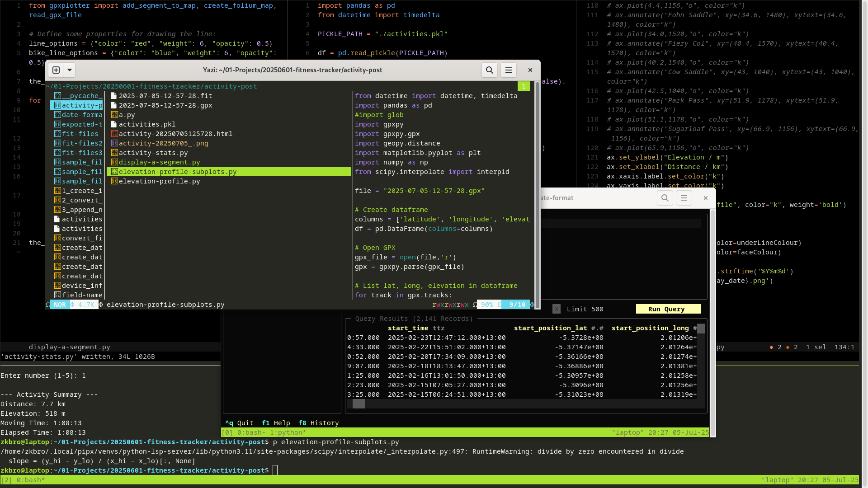This screenshot has height=488, width=868.
Task: Select the __pycache__ folder icon
Action: coord(57,96)
